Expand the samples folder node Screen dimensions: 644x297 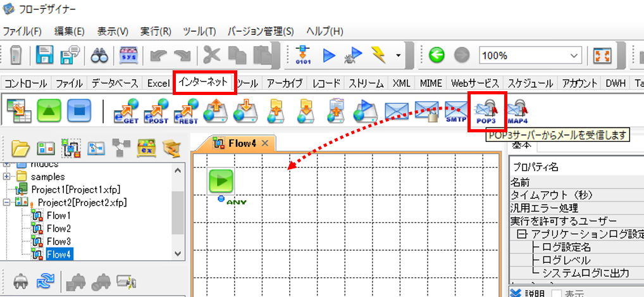point(6,177)
